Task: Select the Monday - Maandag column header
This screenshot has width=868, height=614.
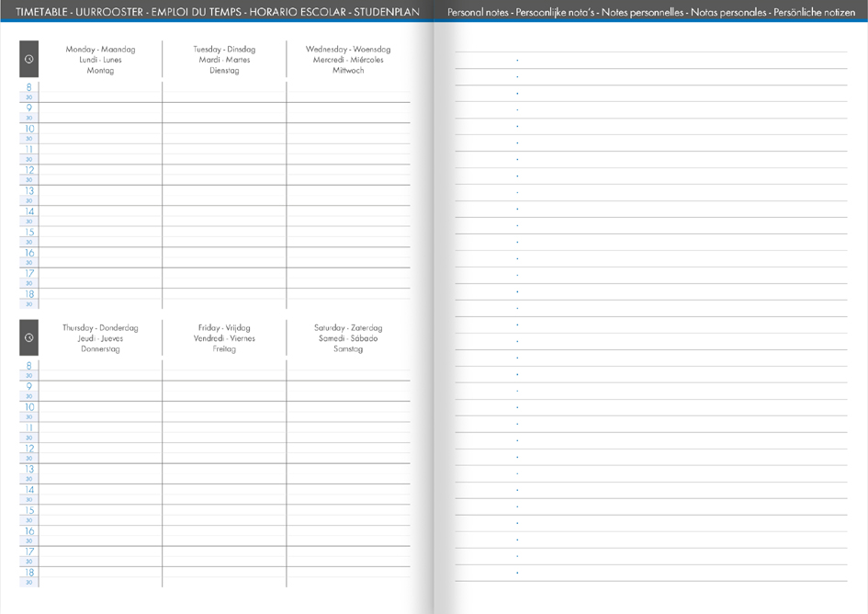Action: point(100,60)
